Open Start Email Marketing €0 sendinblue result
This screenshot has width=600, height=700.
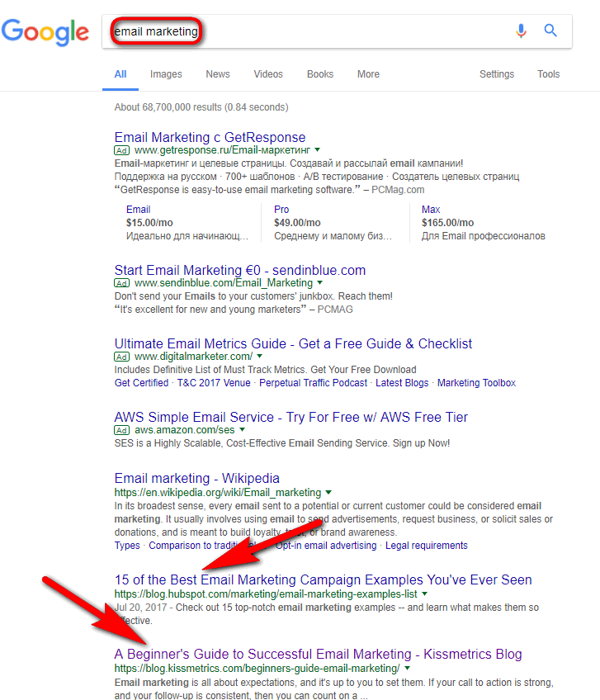(240, 270)
